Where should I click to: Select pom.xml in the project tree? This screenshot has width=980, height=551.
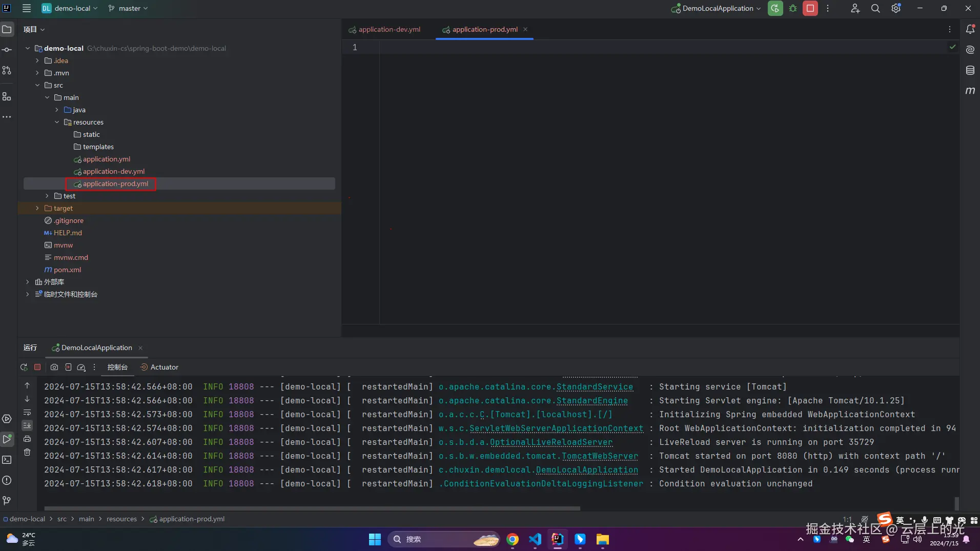tap(67, 270)
